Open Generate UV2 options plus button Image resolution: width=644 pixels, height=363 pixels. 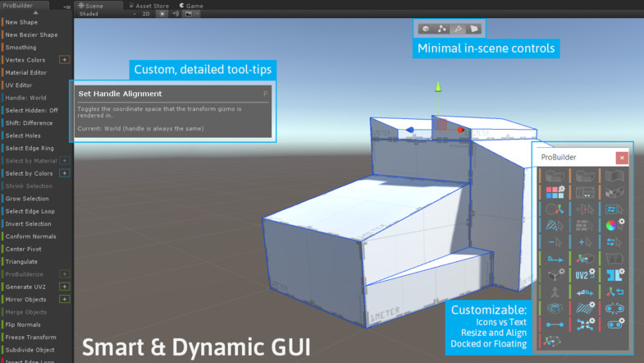pyautogui.click(x=65, y=287)
